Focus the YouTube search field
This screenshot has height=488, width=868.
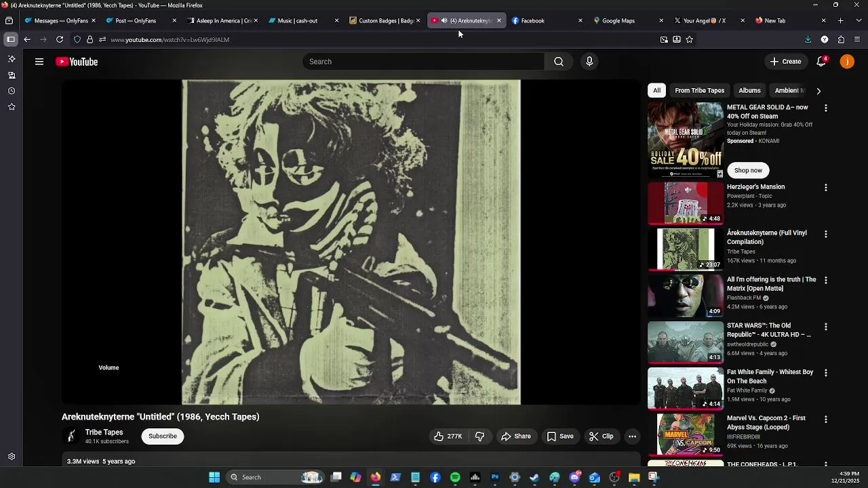(x=424, y=62)
